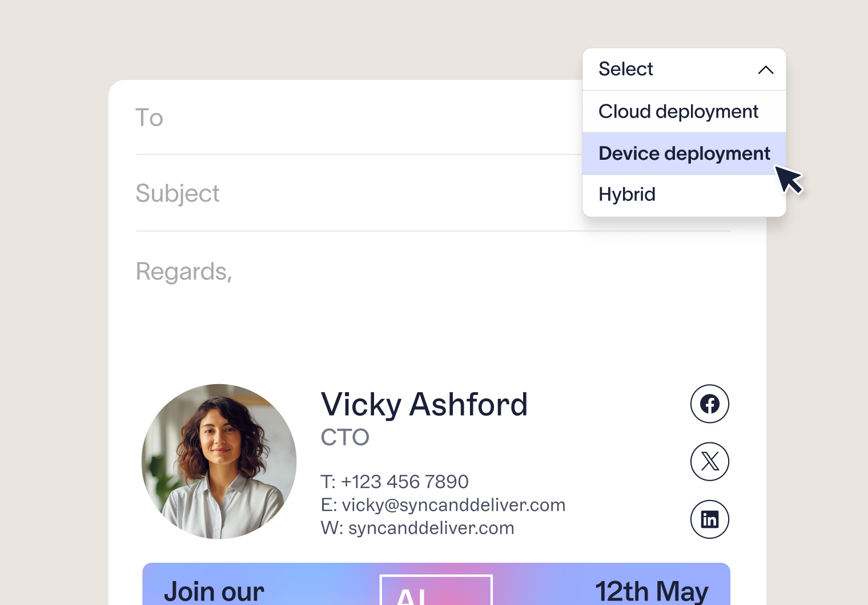Image resolution: width=868 pixels, height=605 pixels.
Task: Select Device deployment from the list
Action: tap(684, 154)
